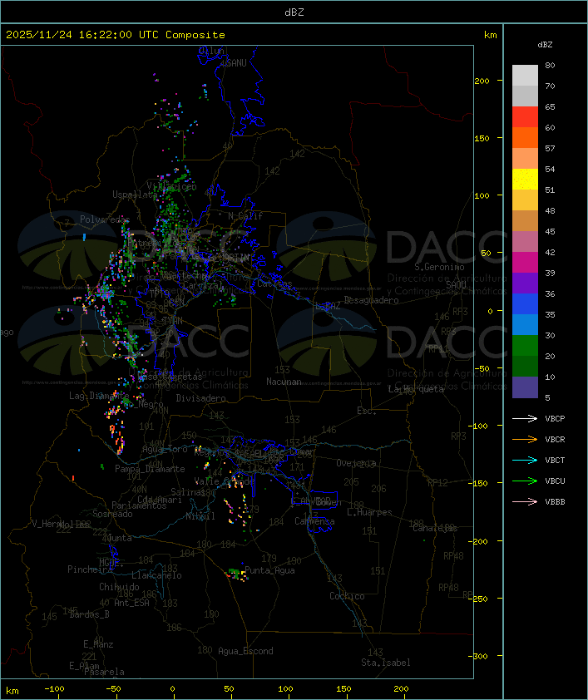The height and width of the screenshot is (700, 588).
Task: Click the N_Calif map label
Action: 245,216
